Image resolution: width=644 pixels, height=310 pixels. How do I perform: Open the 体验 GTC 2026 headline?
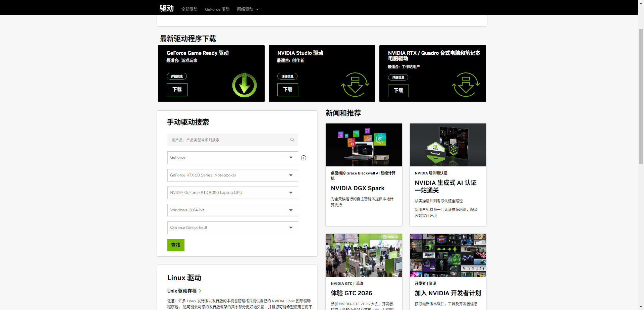352,293
